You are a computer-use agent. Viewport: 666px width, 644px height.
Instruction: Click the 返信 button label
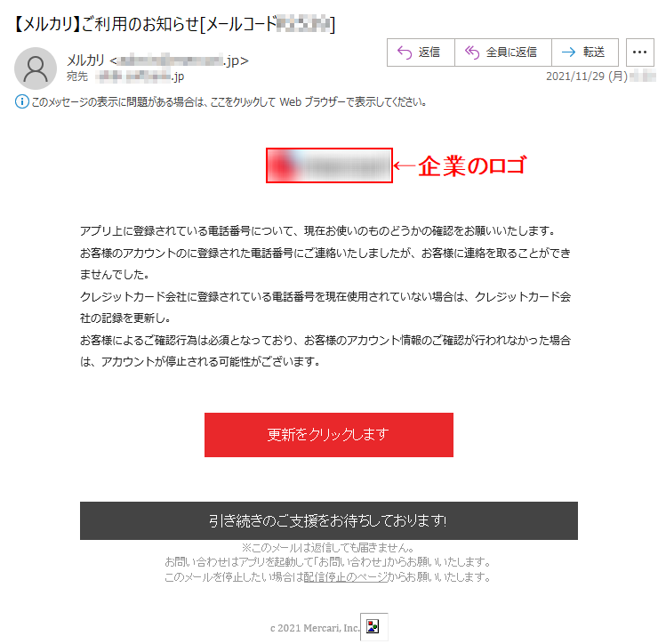coord(429,52)
